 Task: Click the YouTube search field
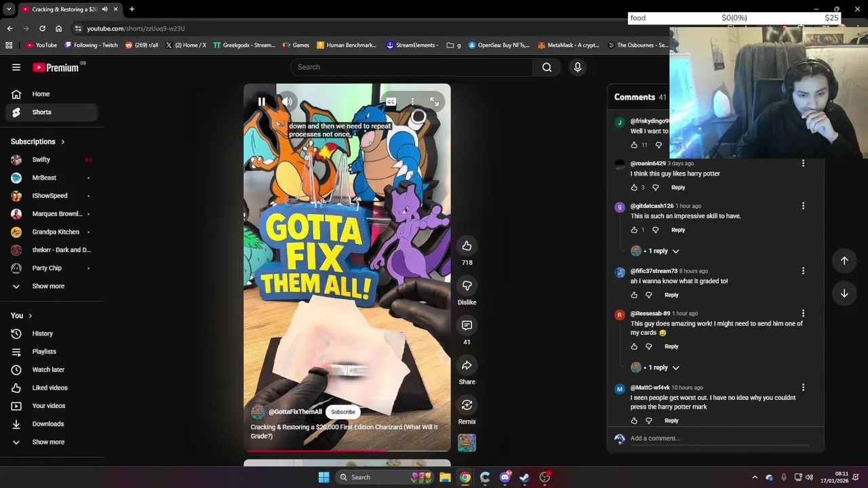click(x=412, y=67)
